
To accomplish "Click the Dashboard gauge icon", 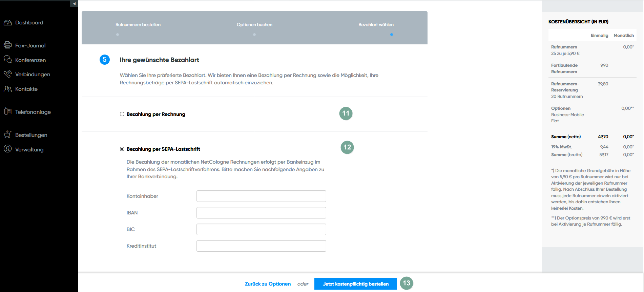I will pos(7,23).
